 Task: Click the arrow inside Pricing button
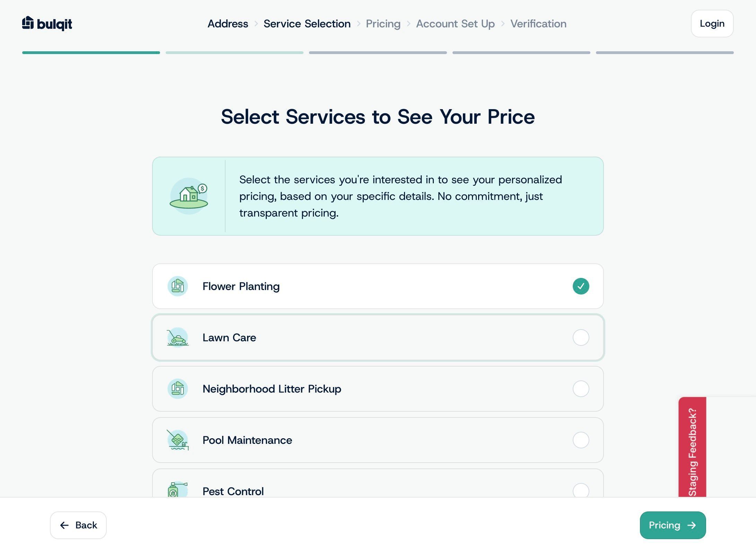click(x=692, y=525)
